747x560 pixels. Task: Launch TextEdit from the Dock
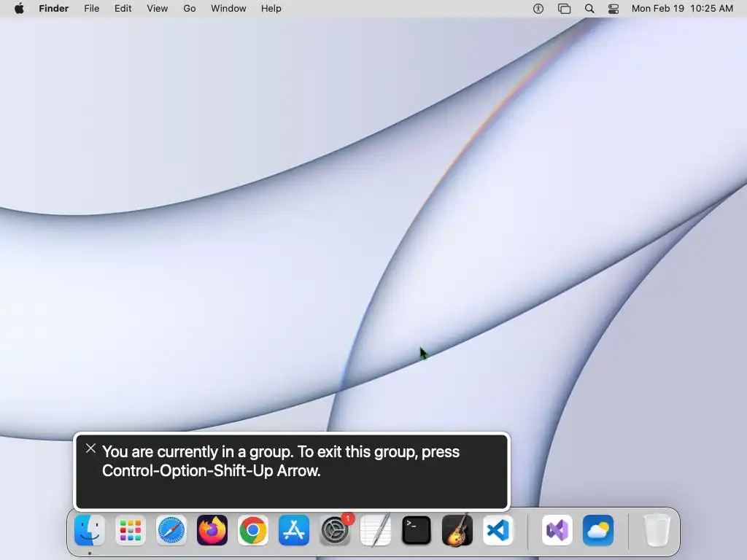tap(376, 530)
